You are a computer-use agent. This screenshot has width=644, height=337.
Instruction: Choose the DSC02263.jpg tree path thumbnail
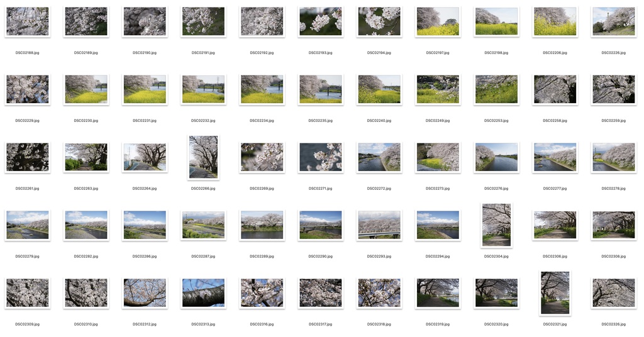86,157
